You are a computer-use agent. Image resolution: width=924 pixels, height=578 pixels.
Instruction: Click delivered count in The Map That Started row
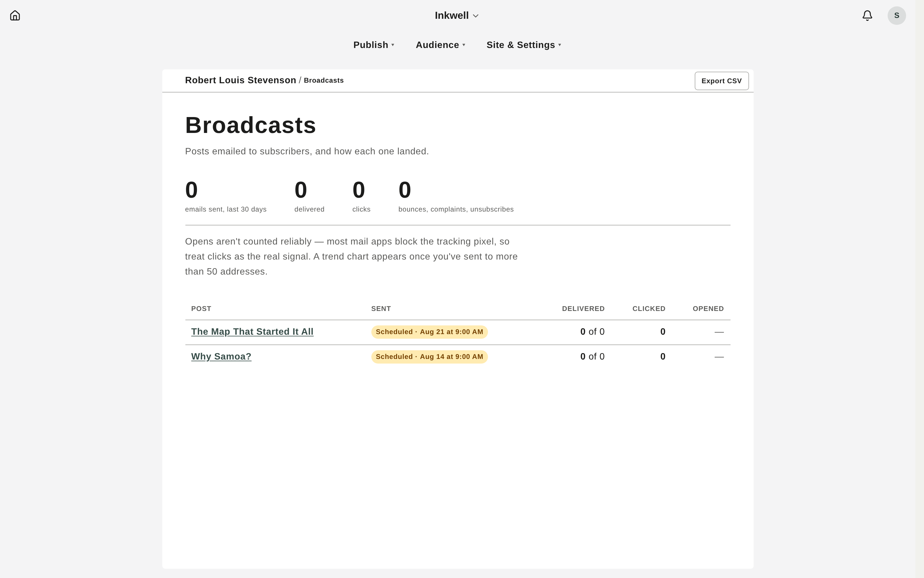[593, 332]
